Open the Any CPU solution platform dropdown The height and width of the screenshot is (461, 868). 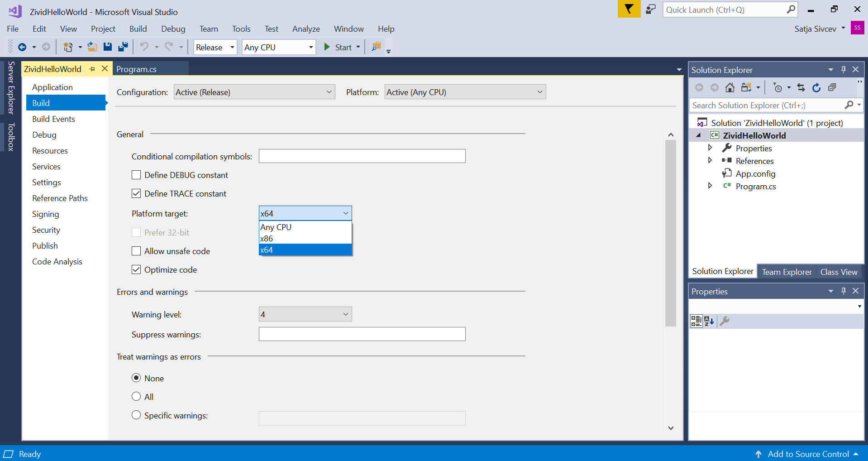tap(279, 47)
